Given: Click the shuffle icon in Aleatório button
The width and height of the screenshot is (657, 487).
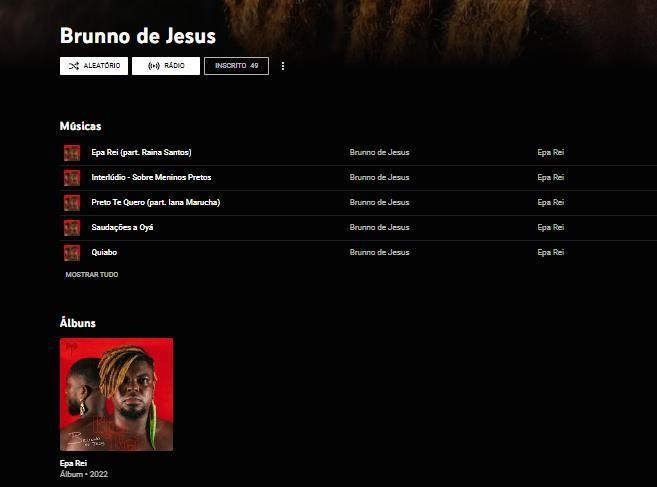Looking at the screenshot, I should (x=74, y=66).
